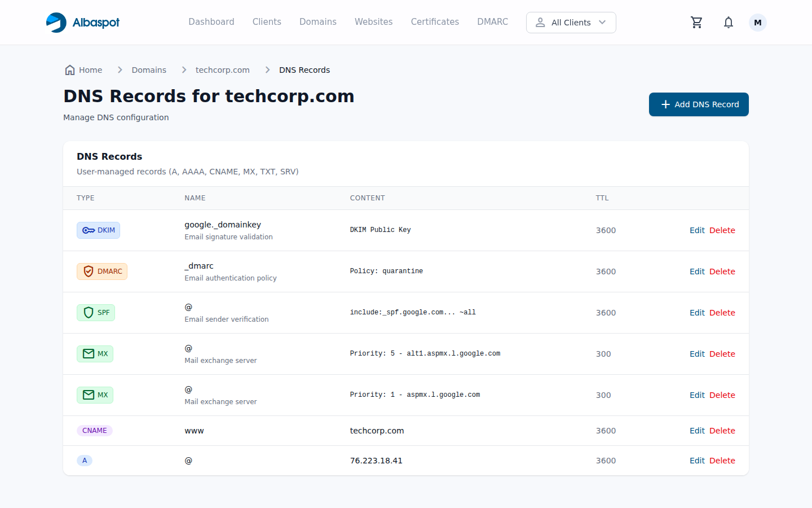812x508 pixels.
Task: Click the Add DNS Record button
Action: [x=699, y=104]
